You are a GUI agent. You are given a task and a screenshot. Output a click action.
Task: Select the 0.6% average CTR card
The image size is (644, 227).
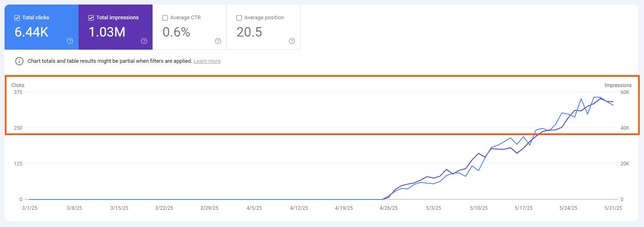click(190, 27)
